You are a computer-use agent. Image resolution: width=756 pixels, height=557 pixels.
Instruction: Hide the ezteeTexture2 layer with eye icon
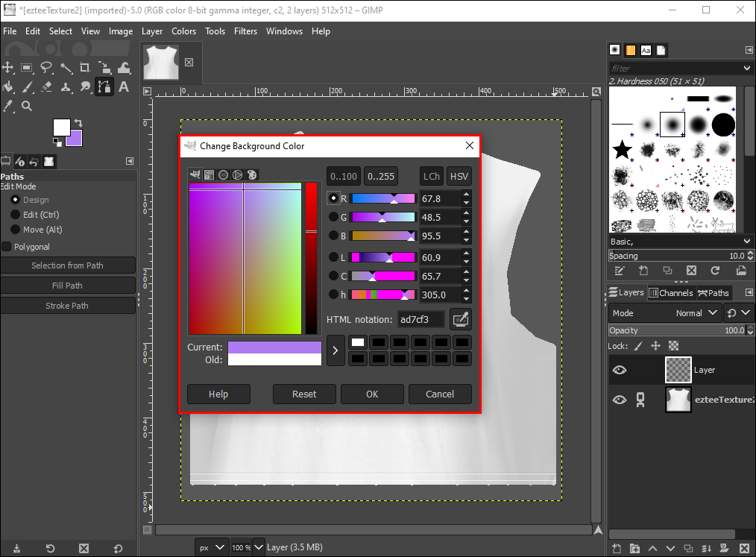[x=620, y=400]
